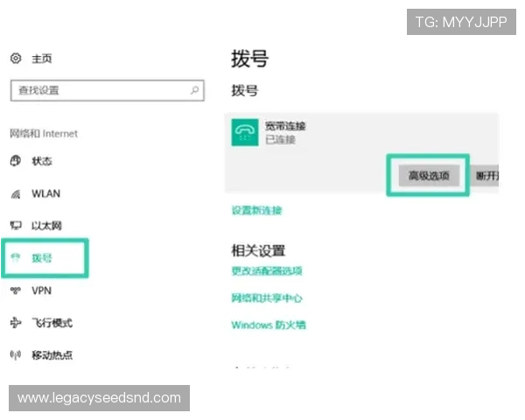Click the 高级选项 advanced options button

(x=429, y=176)
